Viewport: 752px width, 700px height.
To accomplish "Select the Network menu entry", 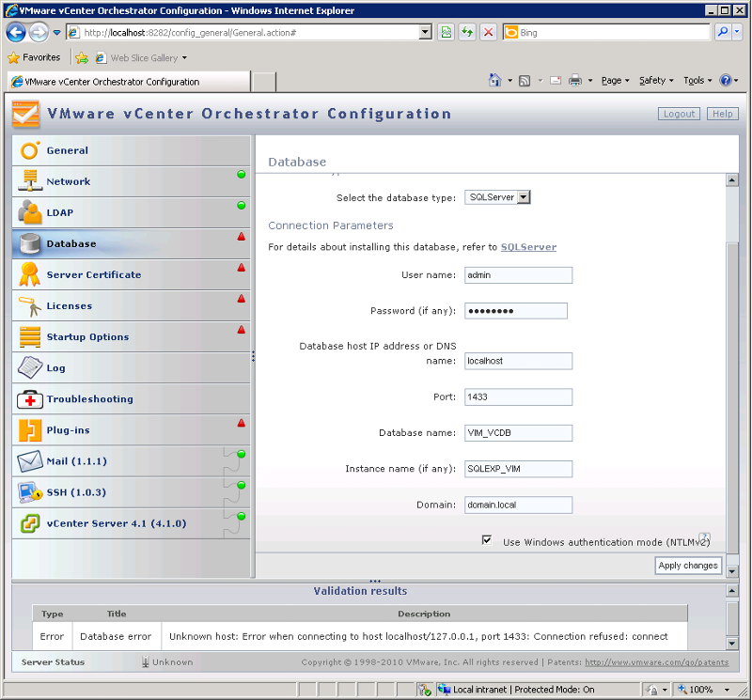I will pos(131,181).
